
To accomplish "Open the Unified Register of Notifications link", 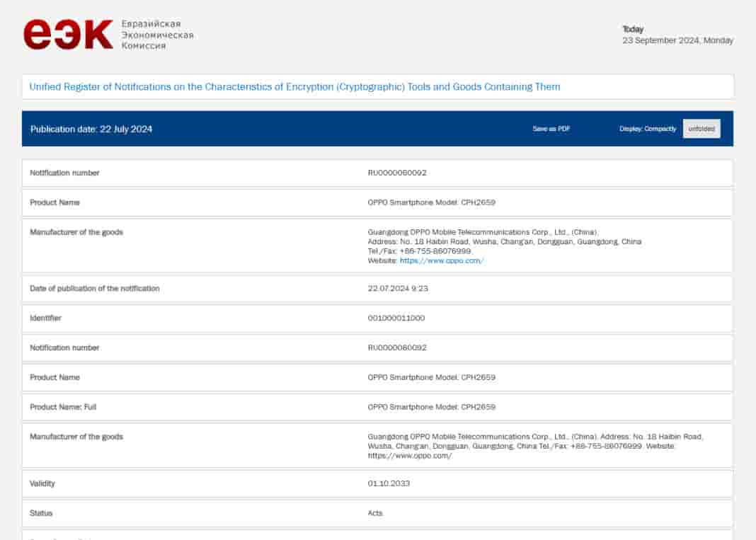I will pos(294,87).
